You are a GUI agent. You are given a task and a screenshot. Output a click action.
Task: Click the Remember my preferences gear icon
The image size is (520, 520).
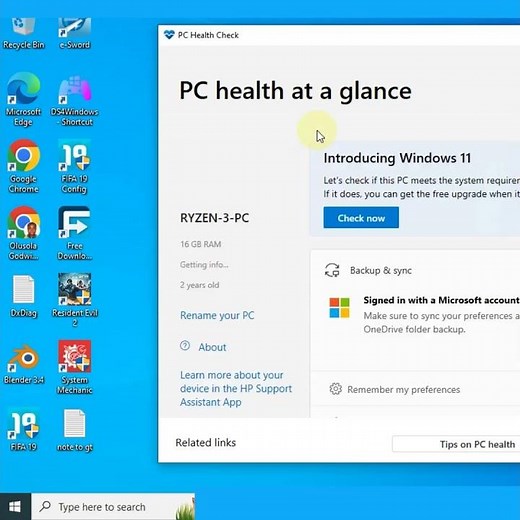pos(336,389)
